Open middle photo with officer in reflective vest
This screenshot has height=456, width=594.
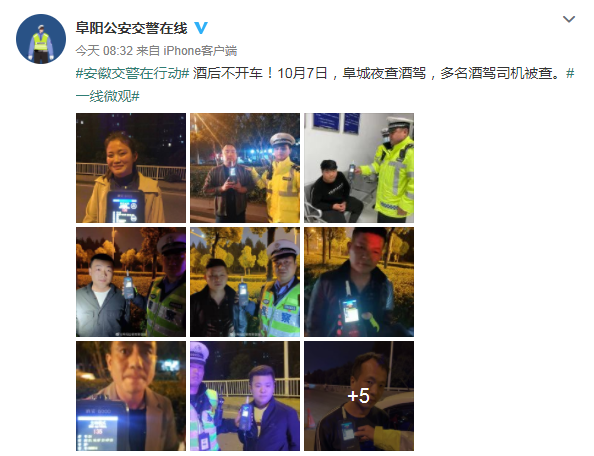point(245,282)
